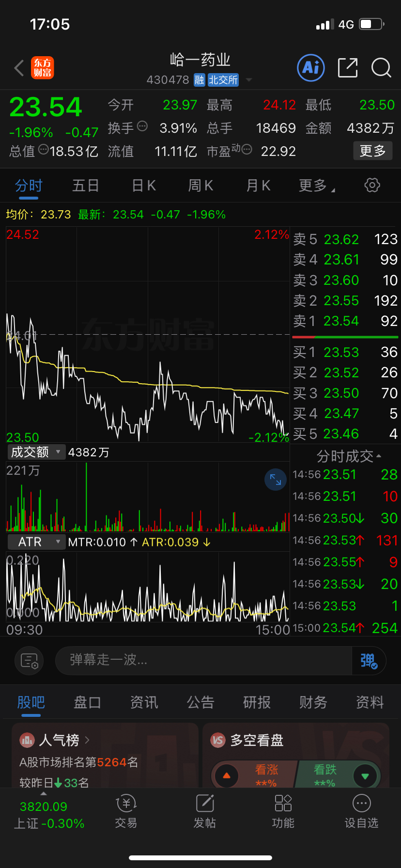This screenshot has width=401, height=868.
Task: Open the 研报 tab
Action: [257, 702]
